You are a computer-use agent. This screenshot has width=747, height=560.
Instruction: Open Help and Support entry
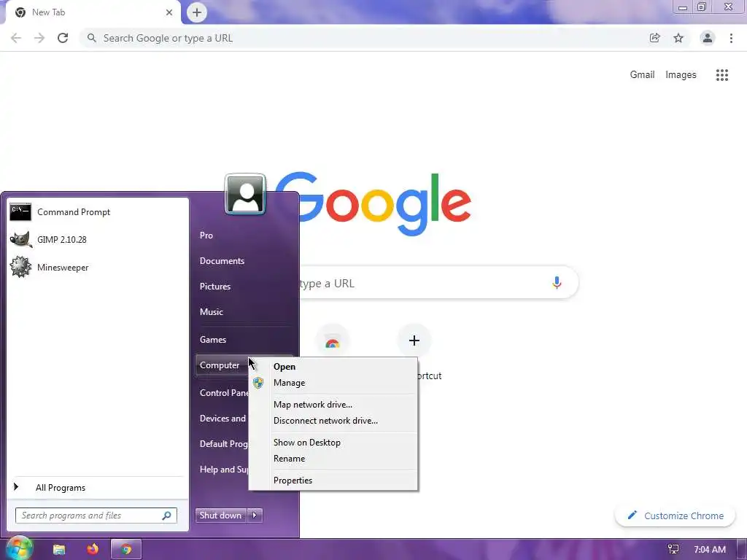224,470
